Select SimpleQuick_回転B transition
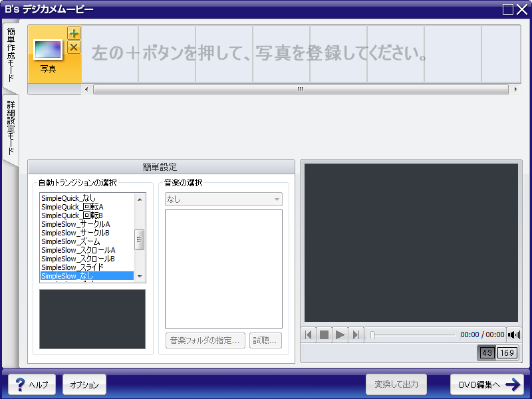This screenshot has height=399, width=532. (87, 215)
